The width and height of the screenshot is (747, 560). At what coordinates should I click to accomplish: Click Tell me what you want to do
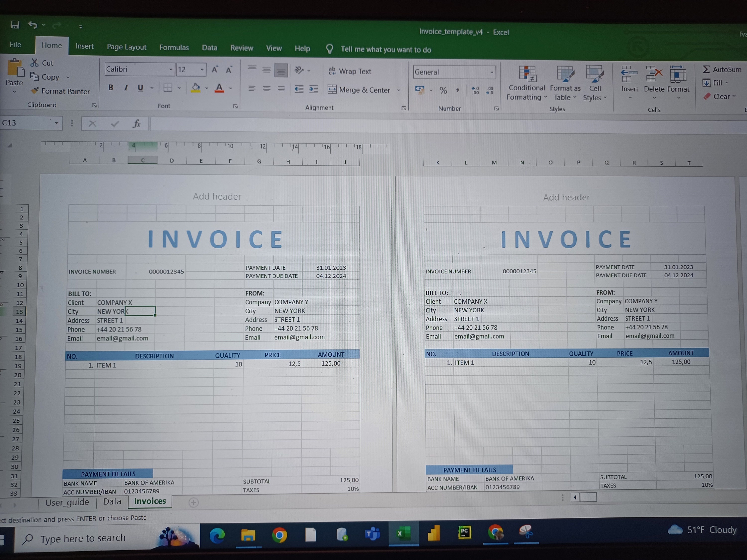(x=386, y=49)
